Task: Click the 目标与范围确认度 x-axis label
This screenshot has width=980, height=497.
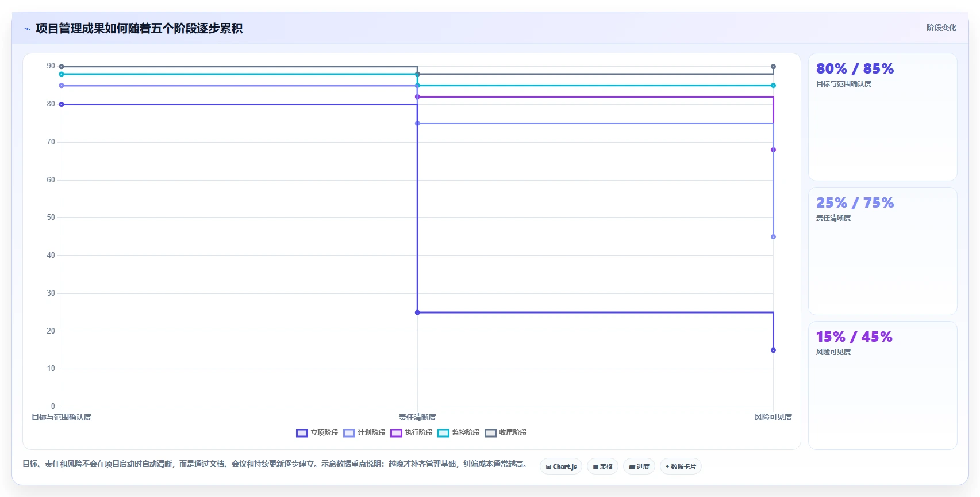Action: 62,418
